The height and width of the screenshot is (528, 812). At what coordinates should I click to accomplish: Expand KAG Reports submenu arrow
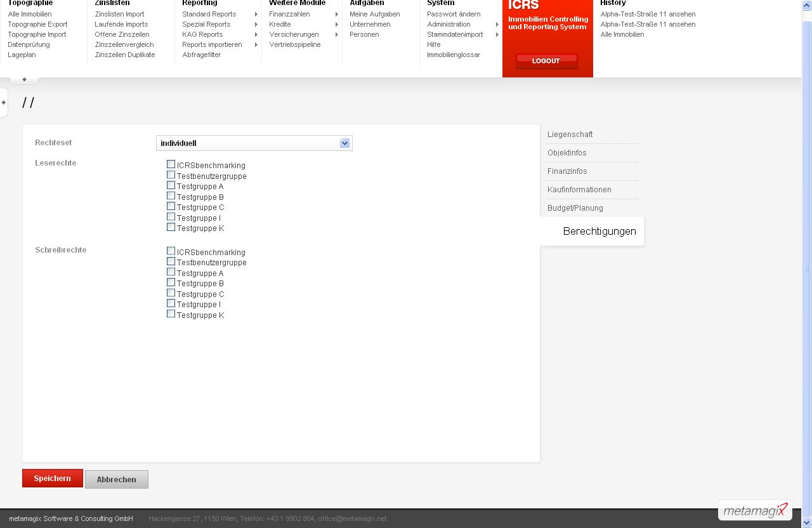256,34
